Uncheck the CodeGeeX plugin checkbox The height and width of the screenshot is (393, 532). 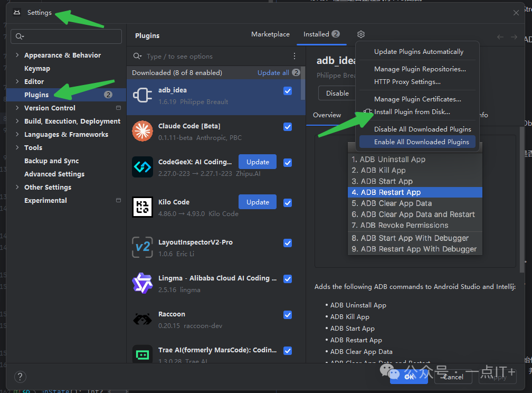pos(287,163)
